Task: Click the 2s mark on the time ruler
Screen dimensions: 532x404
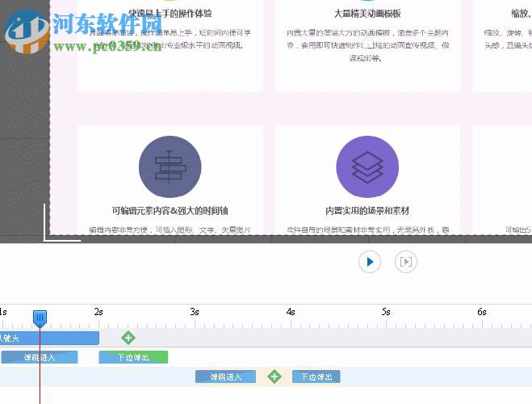Action: (98, 312)
